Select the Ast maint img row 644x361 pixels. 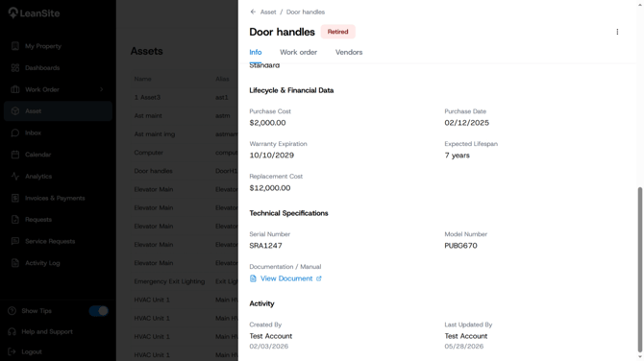click(x=184, y=134)
